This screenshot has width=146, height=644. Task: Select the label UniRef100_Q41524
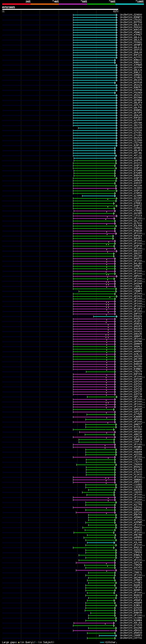click(131, 138)
